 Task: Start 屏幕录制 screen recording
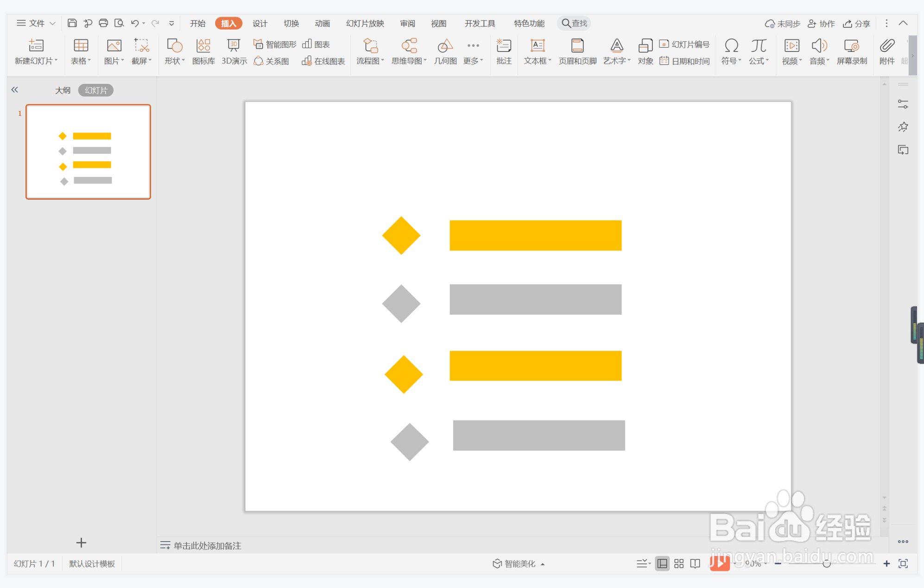pyautogui.click(x=852, y=51)
